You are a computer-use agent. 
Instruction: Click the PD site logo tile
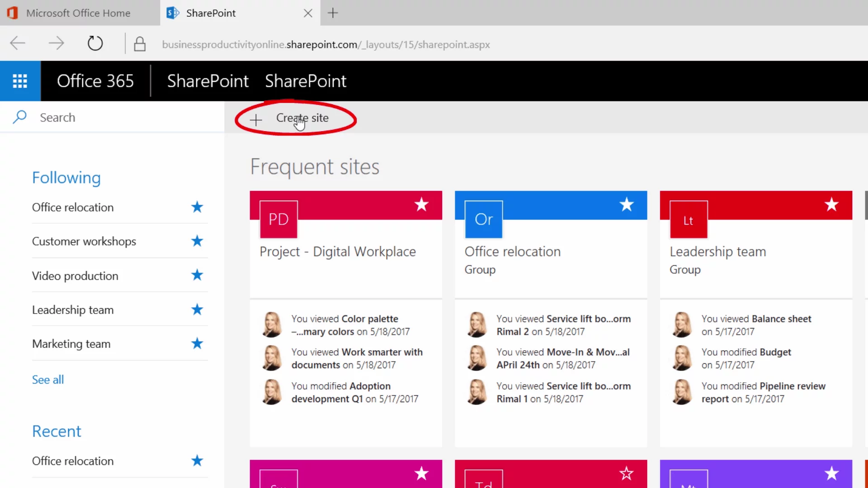click(x=278, y=219)
